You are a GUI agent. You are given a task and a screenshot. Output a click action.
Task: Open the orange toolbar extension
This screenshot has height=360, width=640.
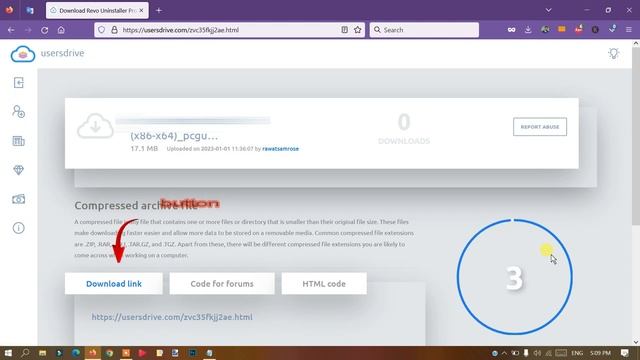[562, 29]
